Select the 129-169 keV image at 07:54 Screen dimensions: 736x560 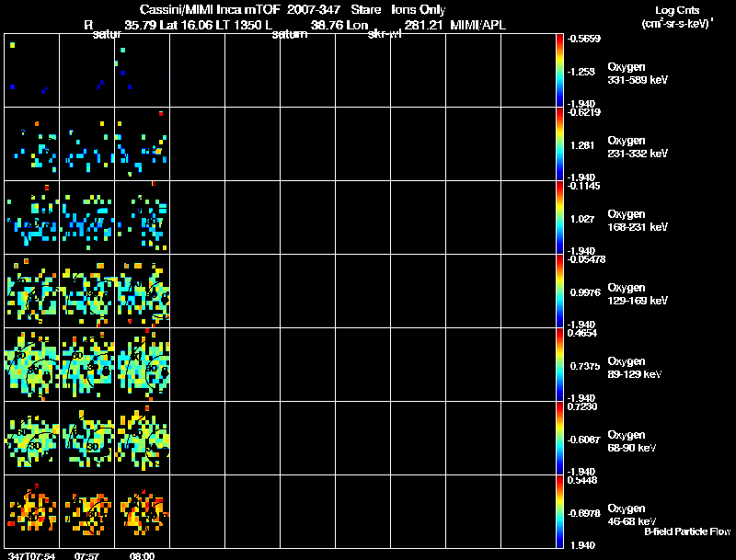(32, 291)
